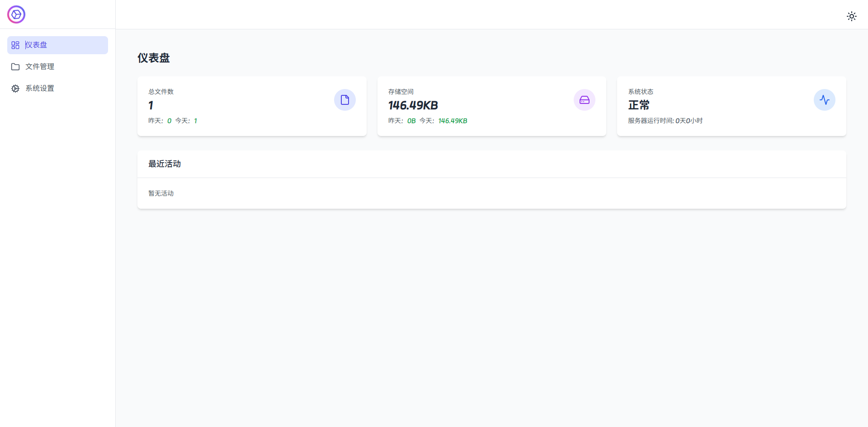Click the file document icon in the 总文件数 card
Viewport: 868px width, 427px height.
tap(345, 100)
